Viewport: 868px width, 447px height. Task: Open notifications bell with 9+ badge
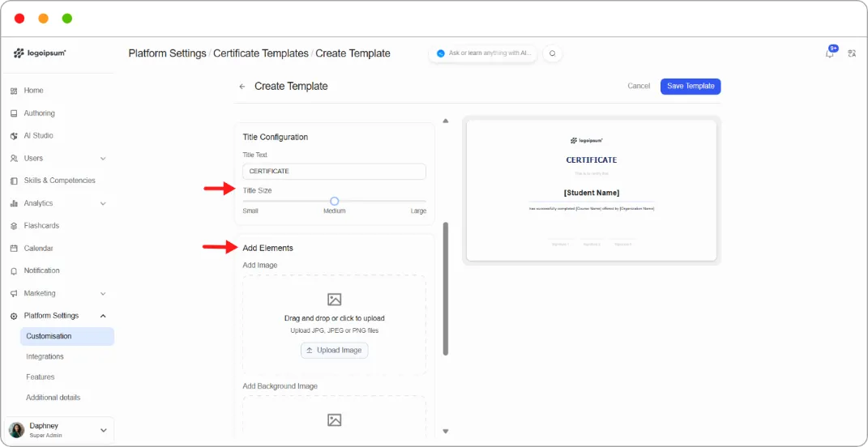tap(830, 53)
